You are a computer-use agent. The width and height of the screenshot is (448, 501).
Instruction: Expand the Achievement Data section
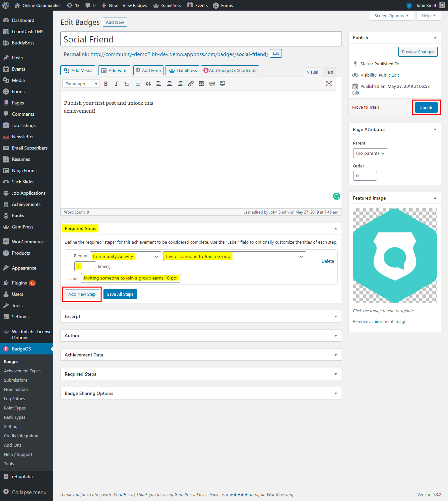point(201,355)
